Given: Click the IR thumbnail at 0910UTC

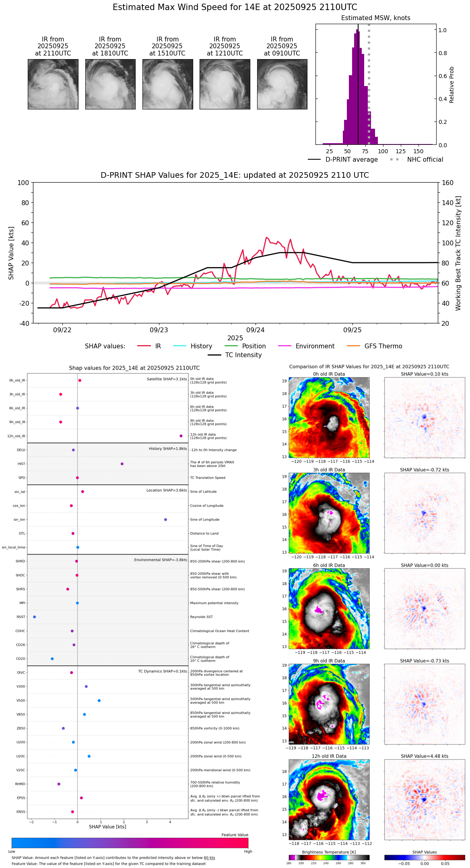Looking at the screenshot, I should (282, 84).
